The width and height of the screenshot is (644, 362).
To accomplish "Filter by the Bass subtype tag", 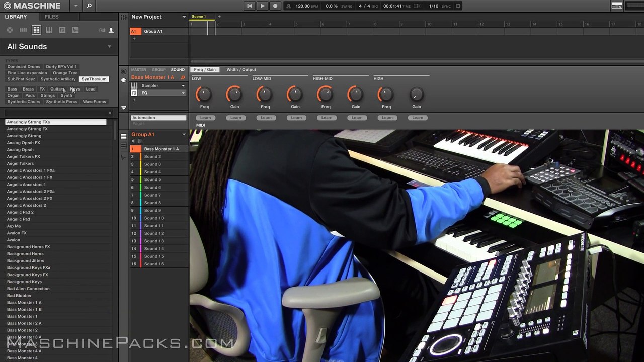I will coord(12,89).
